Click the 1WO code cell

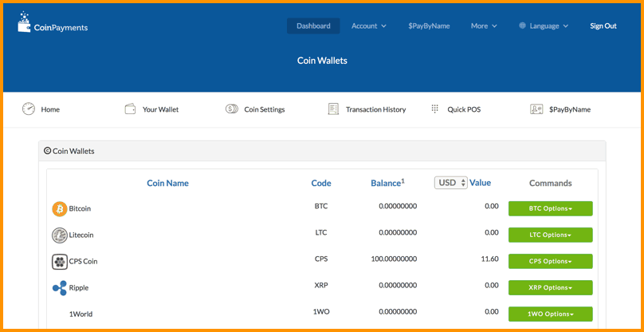tap(320, 311)
